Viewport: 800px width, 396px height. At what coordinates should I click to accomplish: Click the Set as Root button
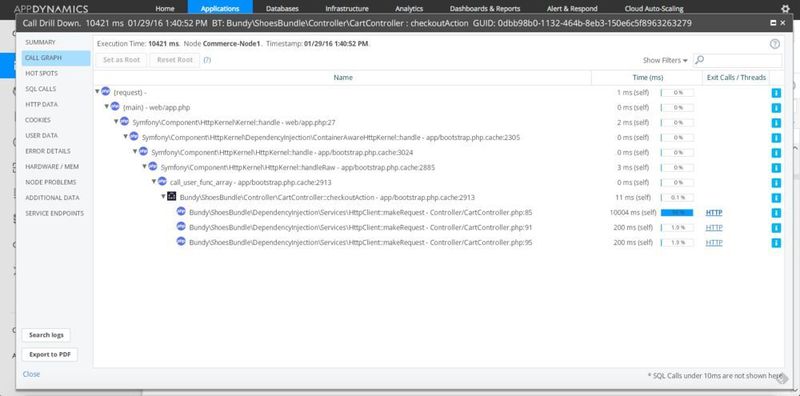[x=121, y=60]
